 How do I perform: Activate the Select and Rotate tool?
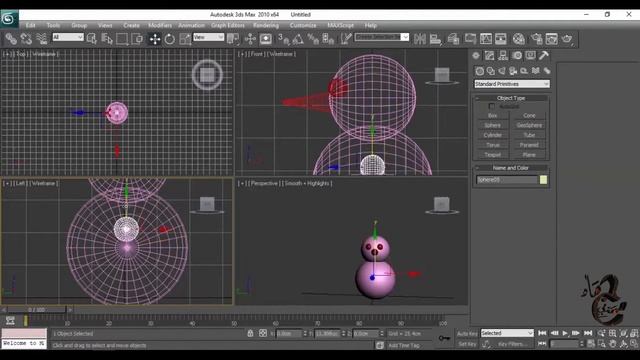(170, 39)
